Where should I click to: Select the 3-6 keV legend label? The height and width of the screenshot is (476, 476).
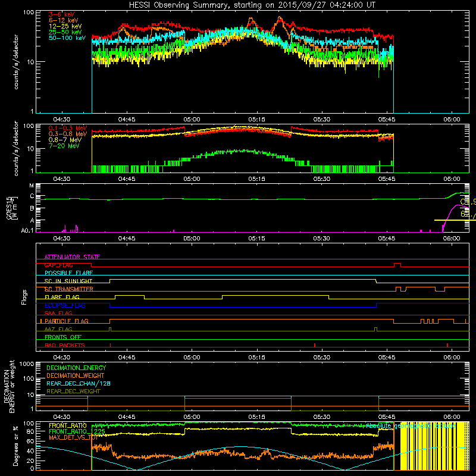[61, 14]
